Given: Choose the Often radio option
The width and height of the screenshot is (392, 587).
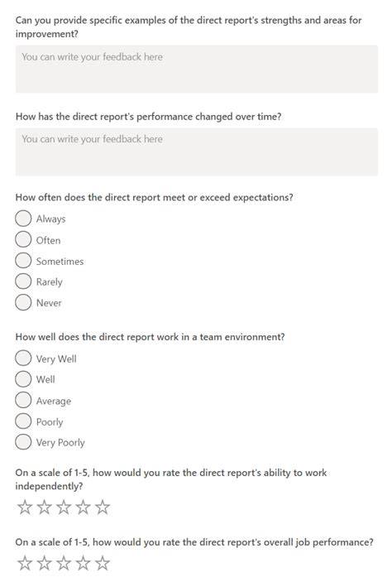Looking at the screenshot, I should (x=23, y=239).
